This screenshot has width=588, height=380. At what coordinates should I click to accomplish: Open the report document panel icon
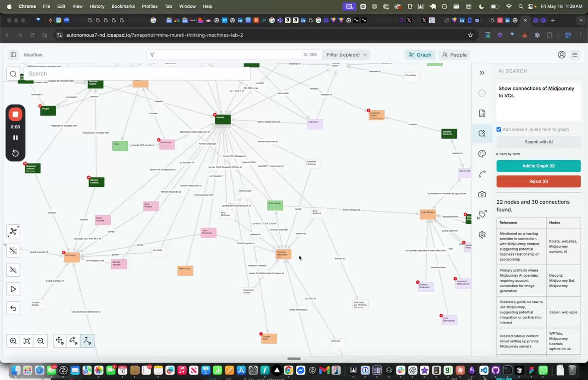pyautogui.click(x=482, y=113)
